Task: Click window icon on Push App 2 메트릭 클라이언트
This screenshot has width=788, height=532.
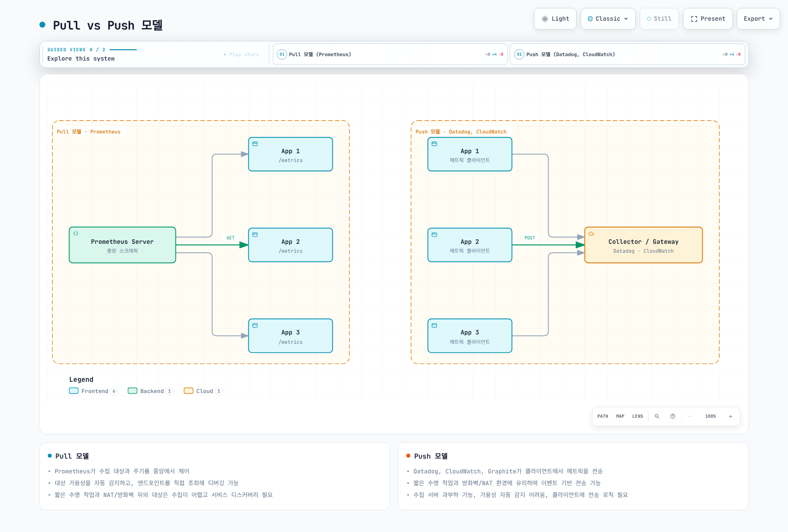Action: pos(434,234)
